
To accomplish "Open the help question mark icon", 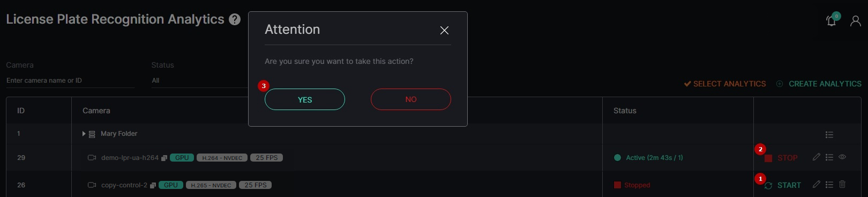I will pyautogui.click(x=235, y=20).
